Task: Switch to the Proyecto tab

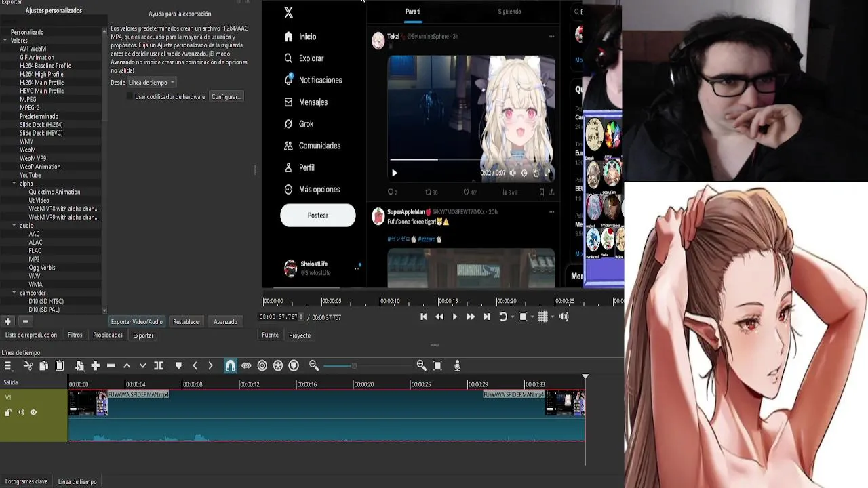Action: coord(300,335)
